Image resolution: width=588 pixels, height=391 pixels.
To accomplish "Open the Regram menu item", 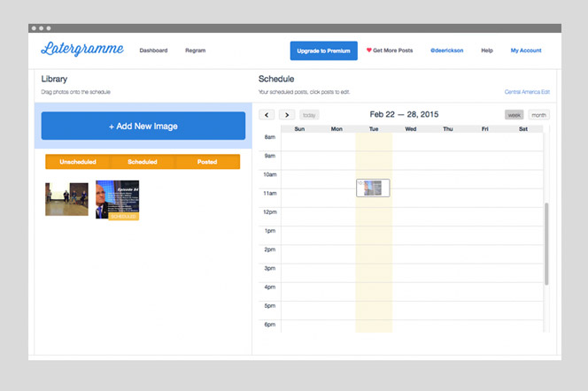I will pos(195,50).
